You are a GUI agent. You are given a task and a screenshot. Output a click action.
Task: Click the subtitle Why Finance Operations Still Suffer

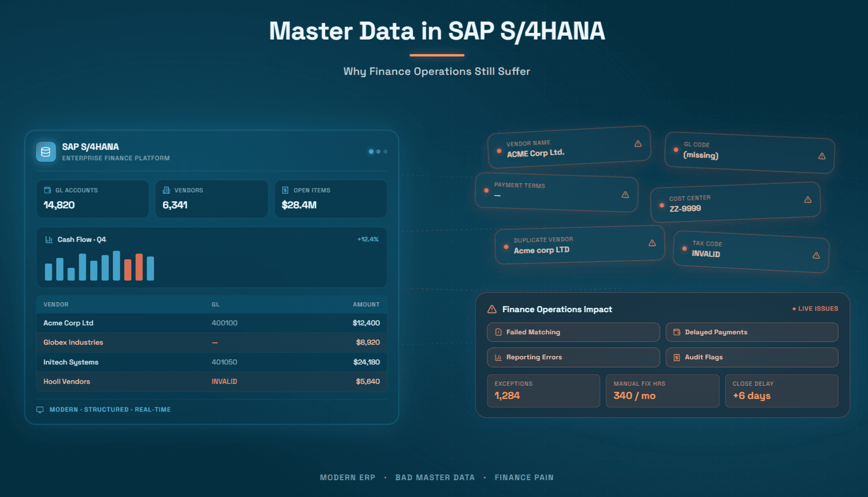pyautogui.click(x=437, y=72)
